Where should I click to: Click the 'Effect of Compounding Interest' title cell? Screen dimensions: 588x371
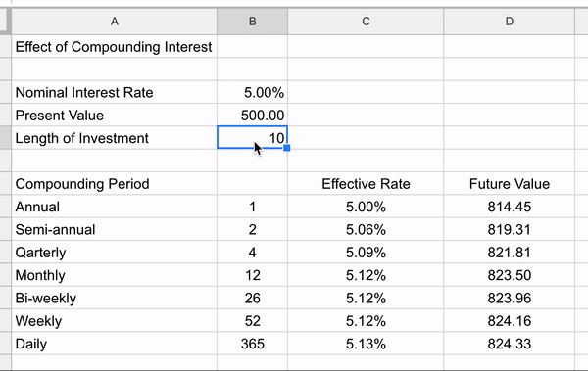[114, 46]
